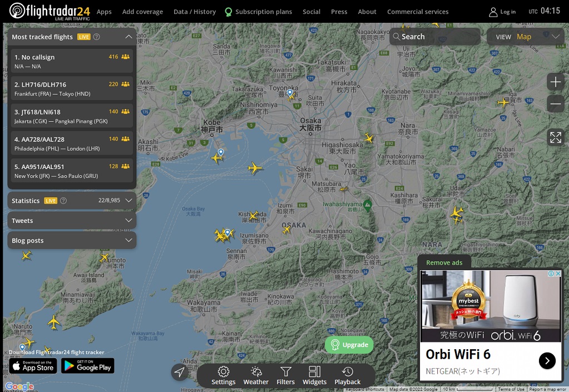Viewport: 569px width, 392px height.
Task: Click the locate-me arrow button
Action: [x=180, y=373]
